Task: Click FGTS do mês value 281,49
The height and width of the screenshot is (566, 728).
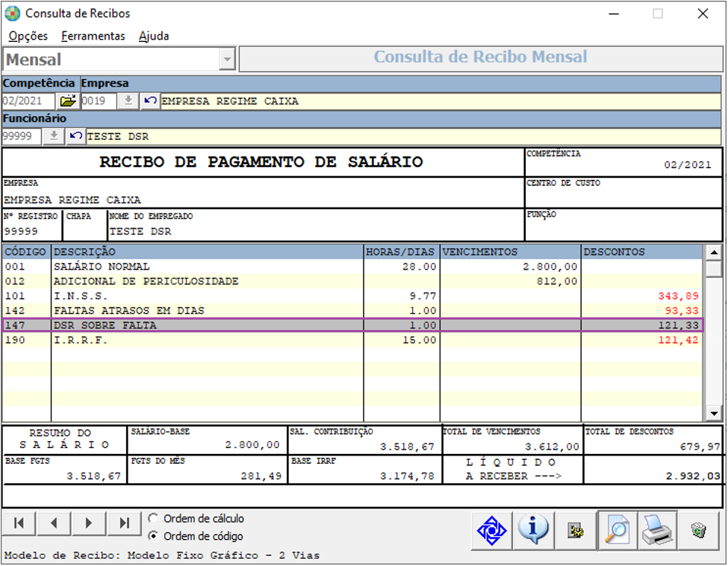Action: [x=261, y=476]
